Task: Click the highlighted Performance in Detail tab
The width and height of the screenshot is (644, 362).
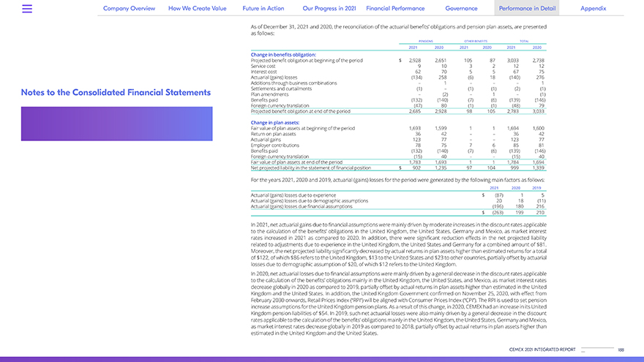Action: point(525,8)
